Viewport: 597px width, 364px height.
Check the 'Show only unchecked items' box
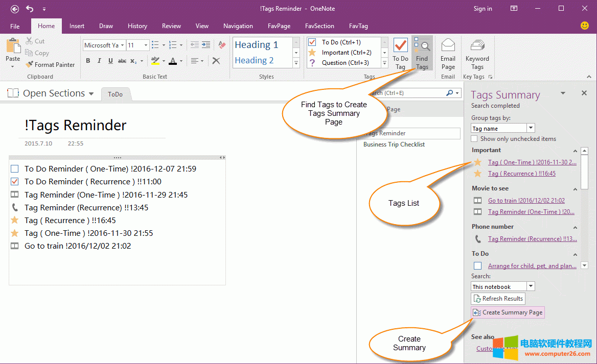pos(474,139)
